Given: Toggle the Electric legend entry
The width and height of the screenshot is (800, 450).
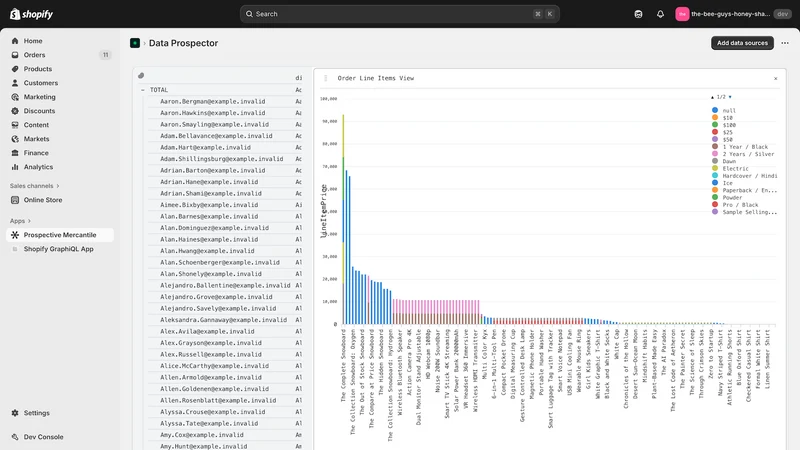Looking at the screenshot, I should pyautogui.click(x=731, y=168).
